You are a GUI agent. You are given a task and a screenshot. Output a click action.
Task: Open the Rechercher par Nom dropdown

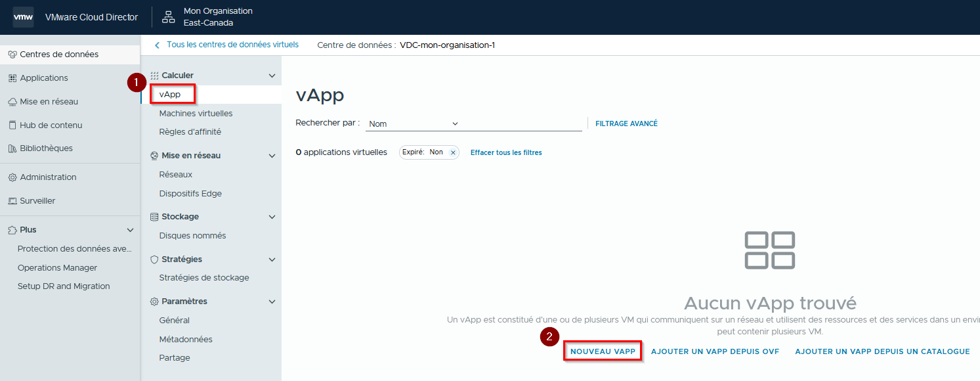414,123
